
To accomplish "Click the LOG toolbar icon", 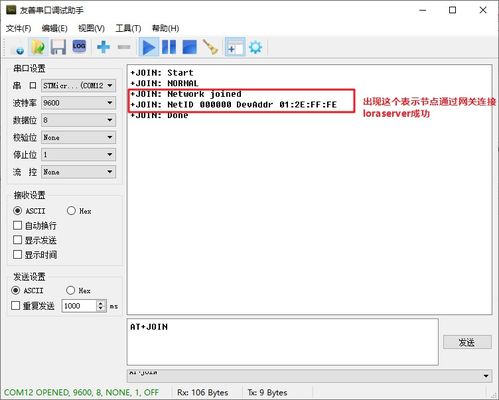I will pyautogui.click(x=79, y=47).
